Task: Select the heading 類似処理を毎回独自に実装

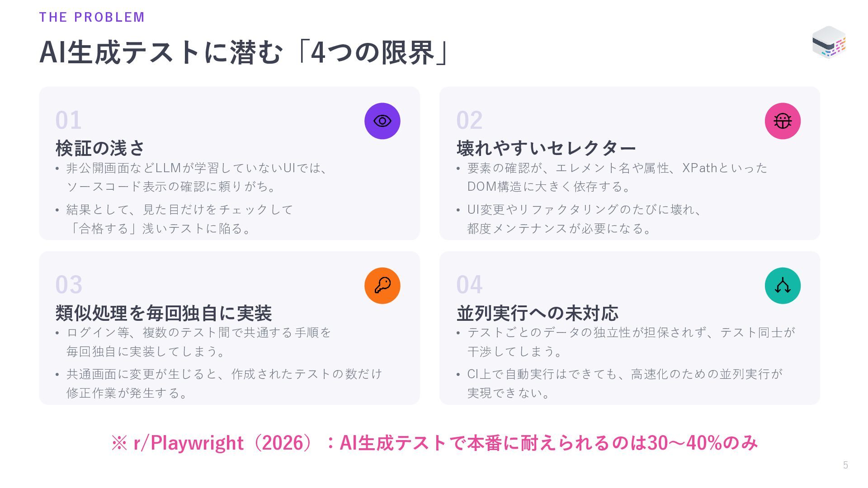Action: click(x=164, y=313)
